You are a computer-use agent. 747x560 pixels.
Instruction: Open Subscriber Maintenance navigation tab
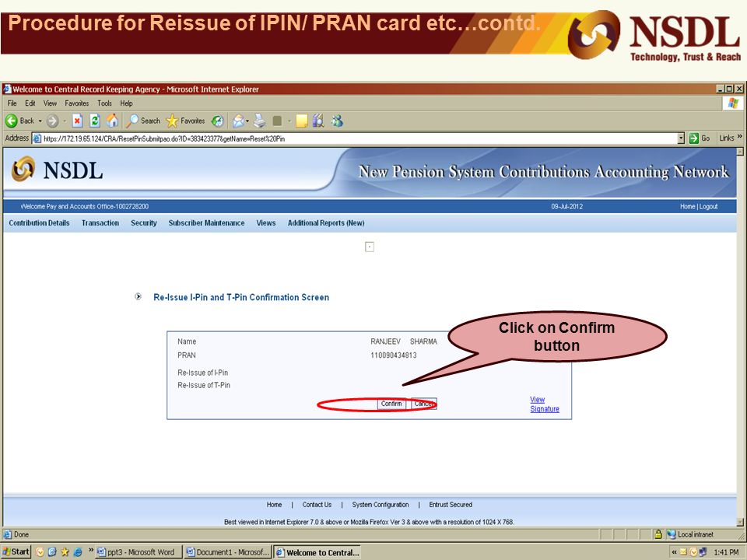pyautogui.click(x=206, y=223)
